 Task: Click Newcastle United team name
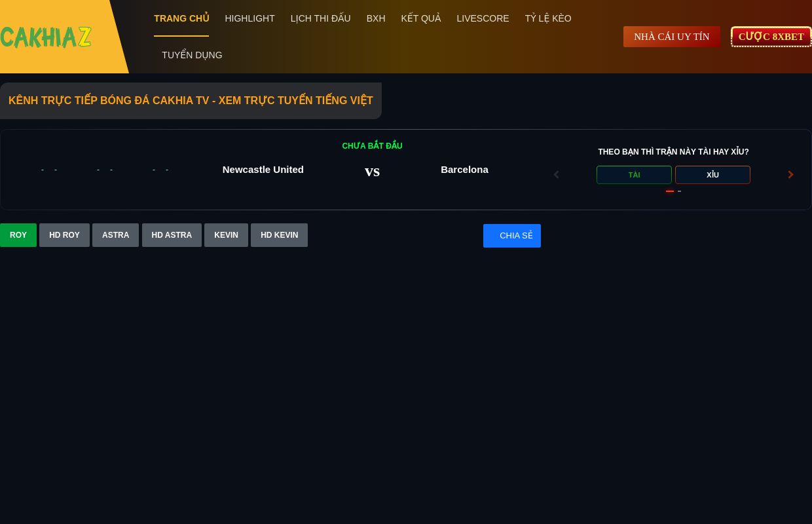click(x=263, y=170)
